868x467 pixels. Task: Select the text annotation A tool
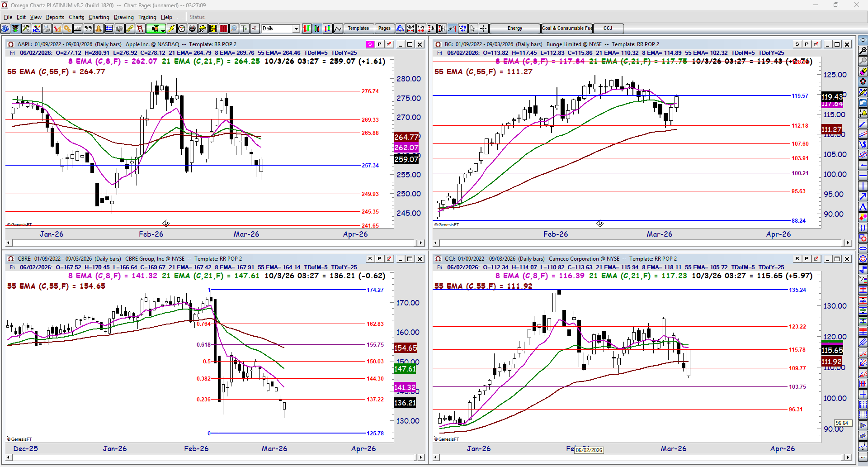pos(863,207)
